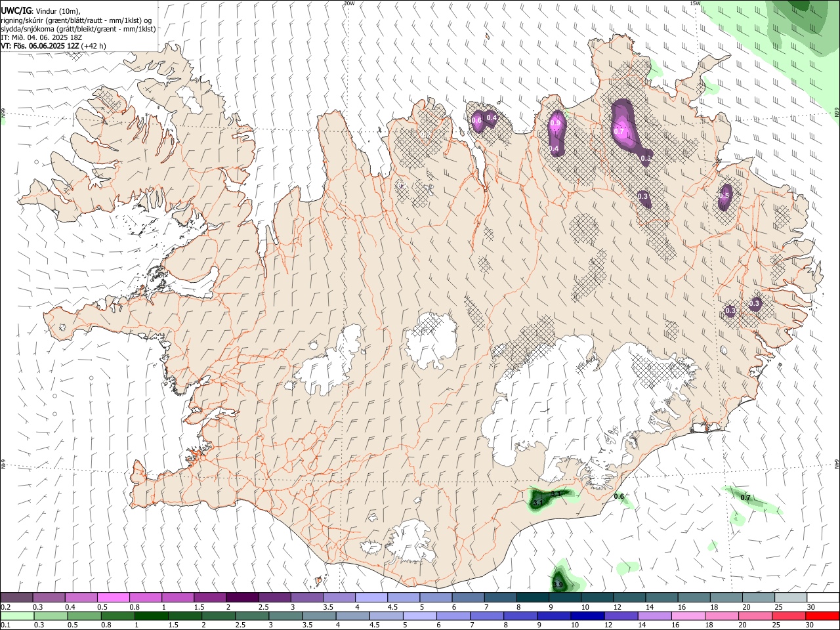Pick top-row legend swatch between 0.5 and 0.8
The image size is (840, 630).
113,597
